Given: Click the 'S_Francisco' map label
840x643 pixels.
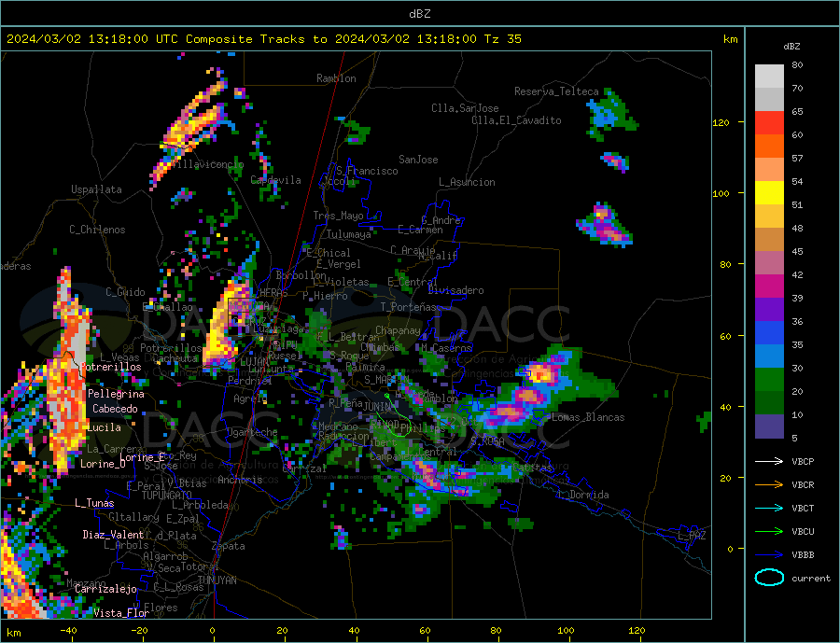Looking at the screenshot, I should coord(367,171).
